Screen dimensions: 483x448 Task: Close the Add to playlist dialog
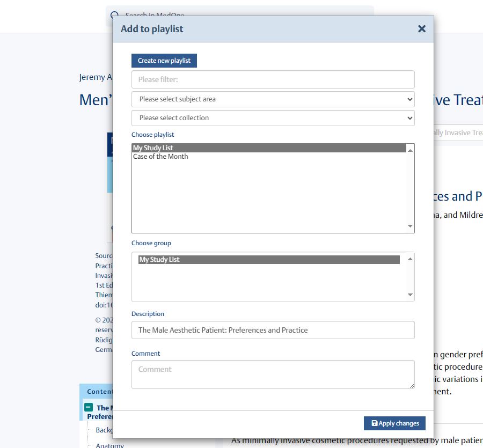tap(422, 29)
